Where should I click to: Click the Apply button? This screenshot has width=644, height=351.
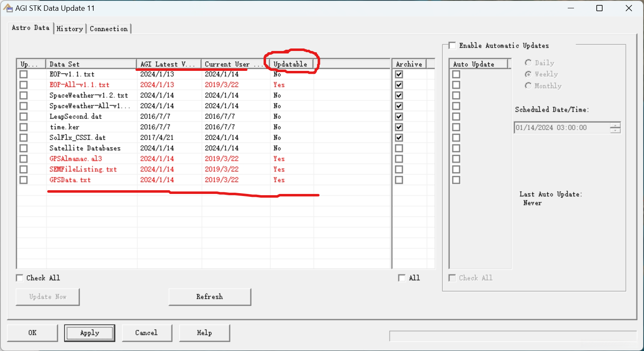click(90, 333)
